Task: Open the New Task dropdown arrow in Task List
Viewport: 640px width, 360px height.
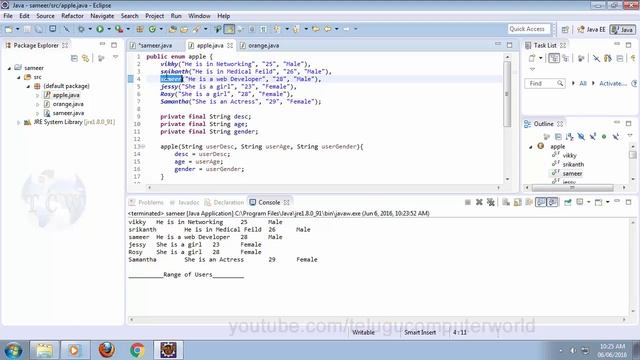Action: click(x=540, y=58)
